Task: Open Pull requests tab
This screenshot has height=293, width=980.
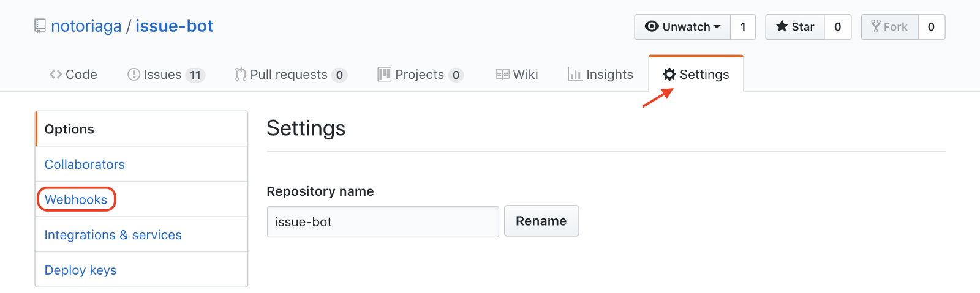Action: pyautogui.click(x=290, y=75)
